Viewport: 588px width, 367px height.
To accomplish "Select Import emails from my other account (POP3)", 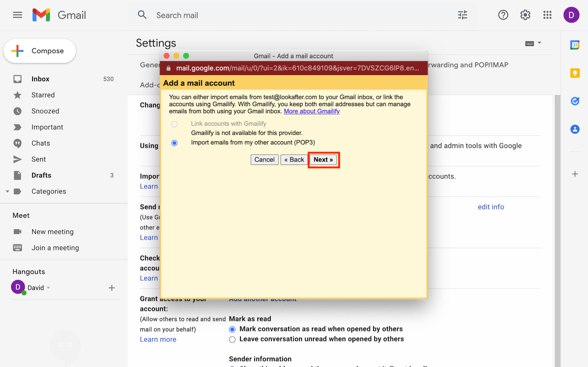I will pos(175,143).
